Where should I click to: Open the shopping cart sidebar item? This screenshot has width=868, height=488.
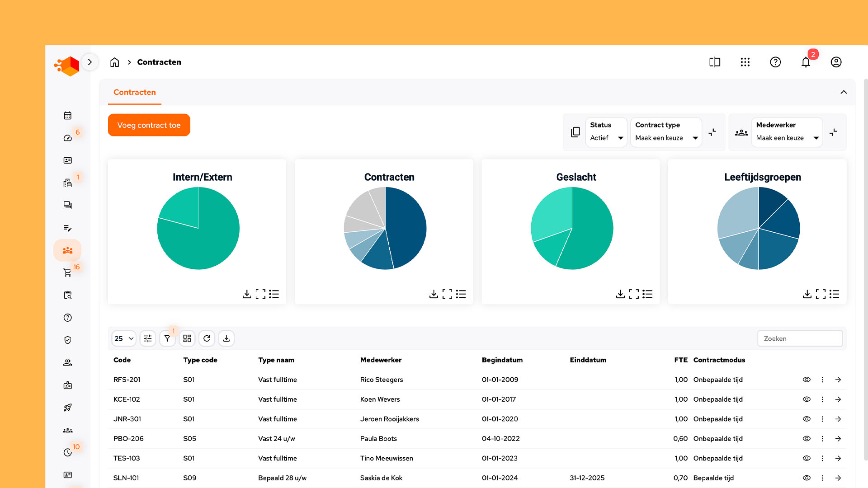[67, 272]
